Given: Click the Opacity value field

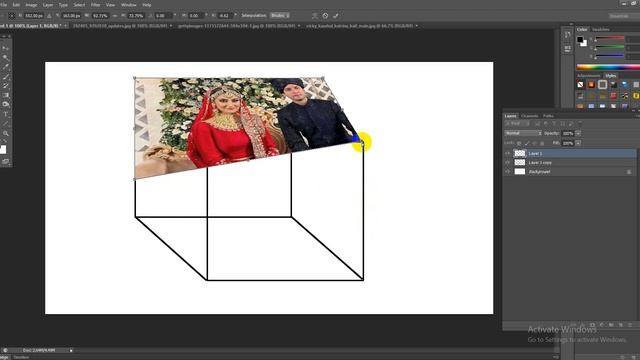Looking at the screenshot, I should point(568,133).
